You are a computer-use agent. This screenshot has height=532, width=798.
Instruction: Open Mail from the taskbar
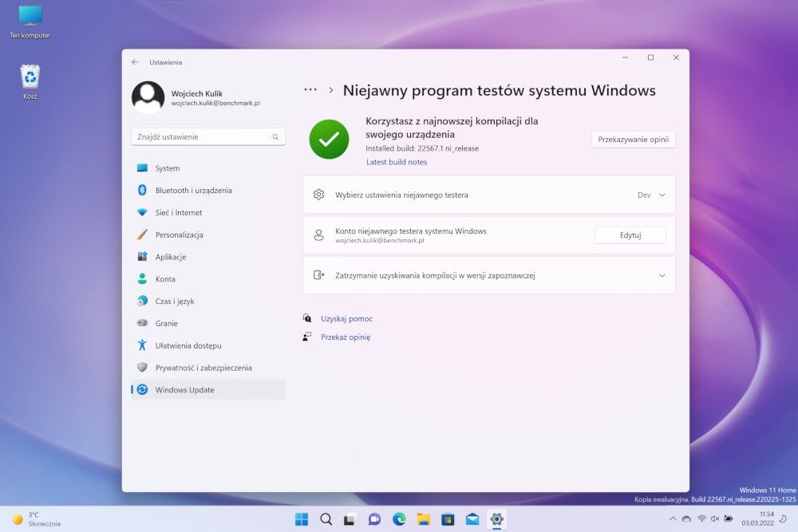coord(472,519)
